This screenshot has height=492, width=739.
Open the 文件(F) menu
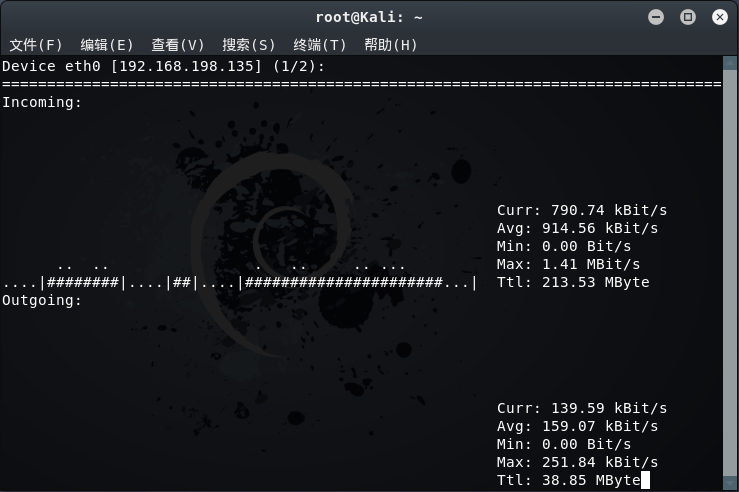[x=36, y=45]
